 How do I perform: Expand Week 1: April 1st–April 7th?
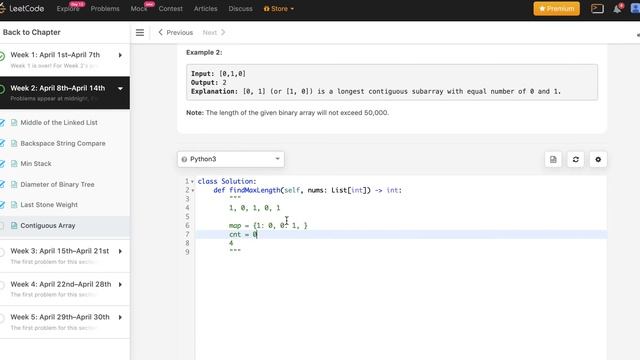point(120,55)
